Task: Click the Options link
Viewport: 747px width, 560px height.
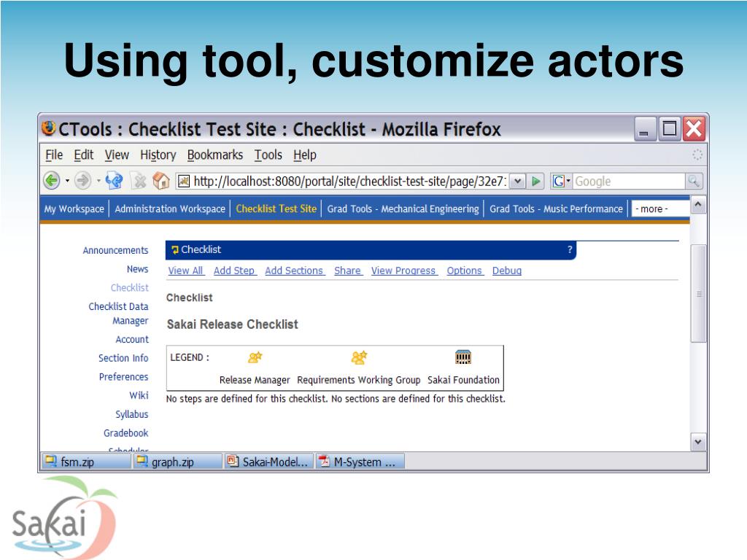Action: (x=464, y=271)
